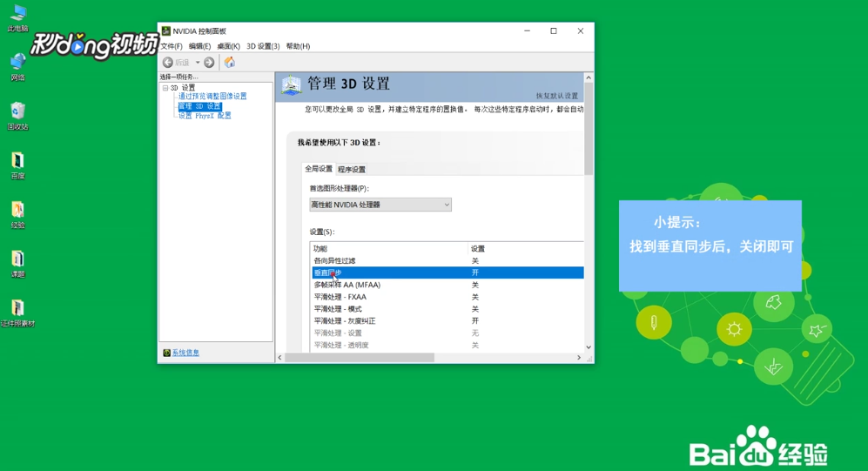
Task: Click the 开 value of 垂直同步
Action: [x=475, y=273]
